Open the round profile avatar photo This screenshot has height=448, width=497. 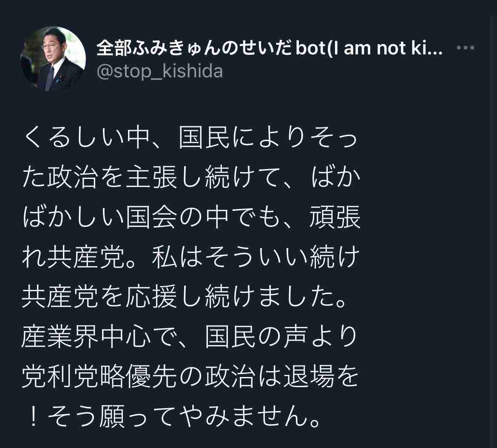tap(53, 59)
